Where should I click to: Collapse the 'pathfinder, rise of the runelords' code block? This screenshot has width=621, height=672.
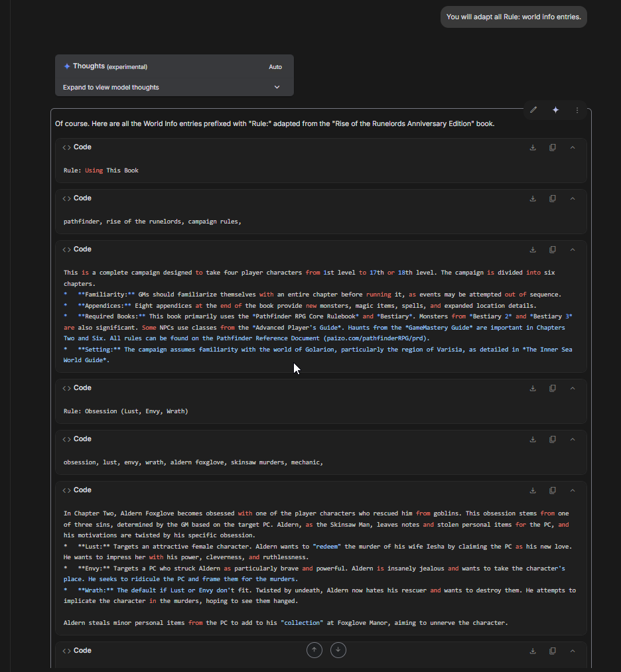click(x=572, y=198)
